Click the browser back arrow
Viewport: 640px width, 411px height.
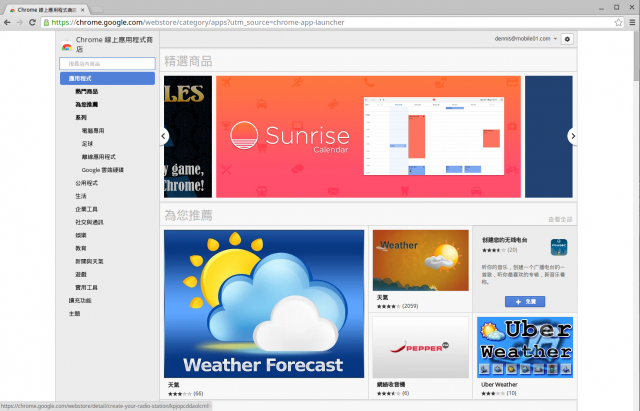point(7,22)
